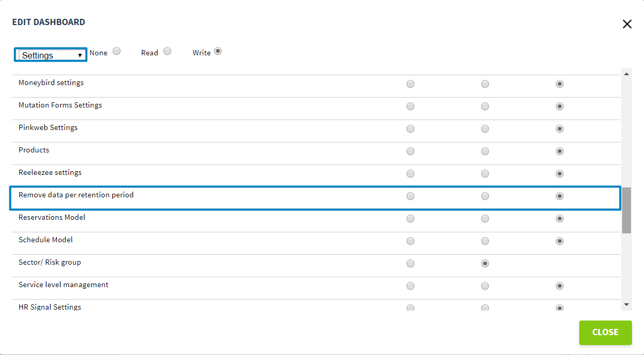Select the Remove data per retention period row
Screen dimensions: 644x355
click(x=316, y=198)
